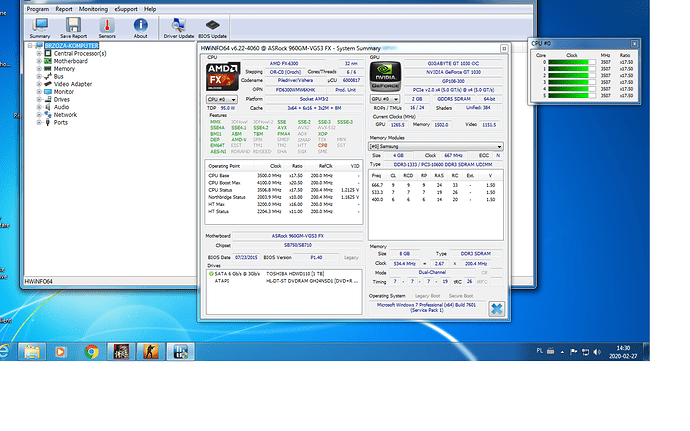Click the Dual-Channel memory mode field
The width and height of the screenshot is (690, 431).
pyautogui.click(x=432, y=273)
